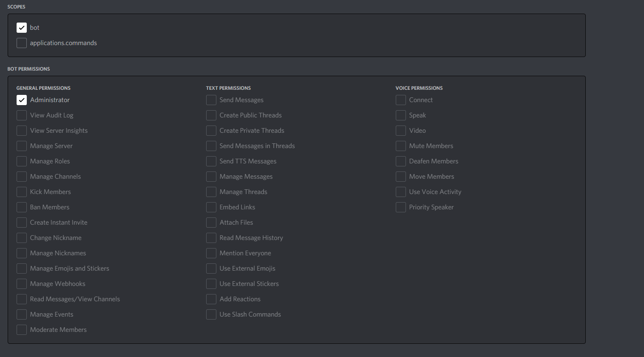Check Create Public Threads
Screen dimensions: 644x357
click(x=211, y=115)
